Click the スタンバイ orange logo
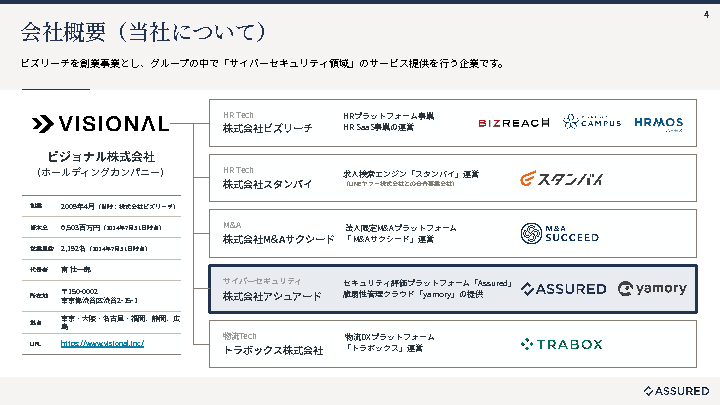 (562, 180)
